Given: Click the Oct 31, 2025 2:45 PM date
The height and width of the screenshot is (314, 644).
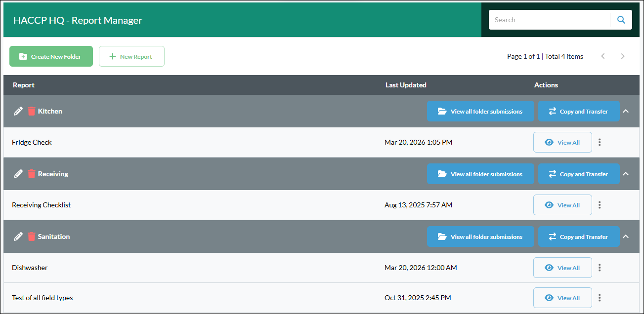Looking at the screenshot, I should pyautogui.click(x=418, y=298).
